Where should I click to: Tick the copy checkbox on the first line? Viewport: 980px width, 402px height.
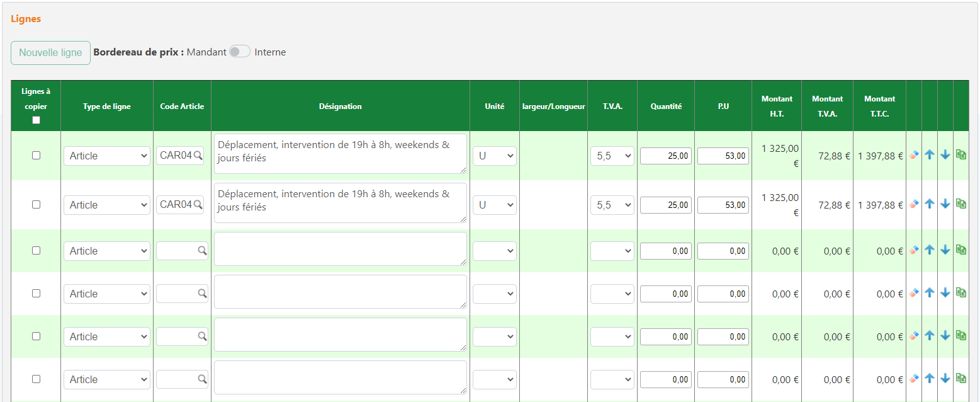click(36, 156)
